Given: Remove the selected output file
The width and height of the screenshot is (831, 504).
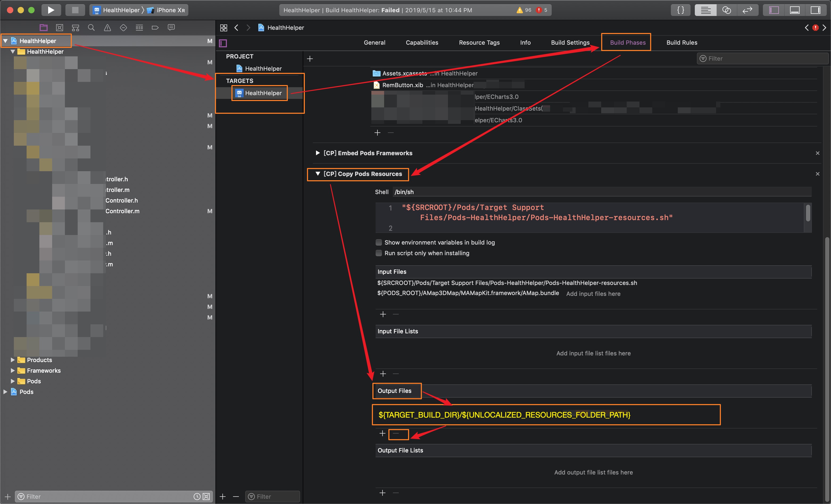Looking at the screenshot, I should point(396,433).
